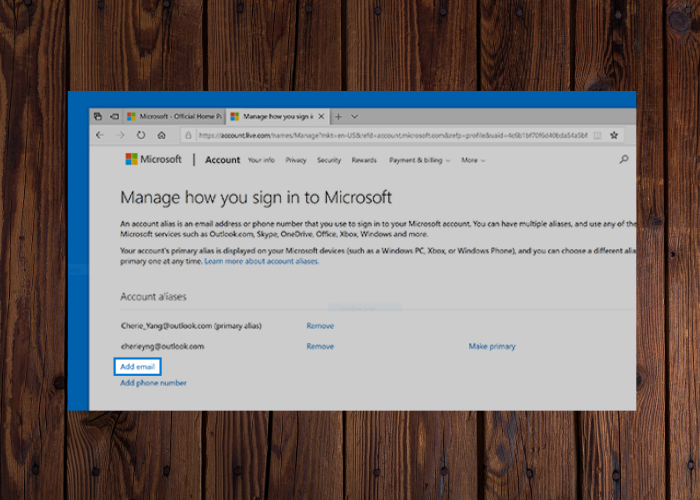Expand the Payment & billing dropdown
The height and width of the screenshot is (500, 700).
tap(420, 160)
